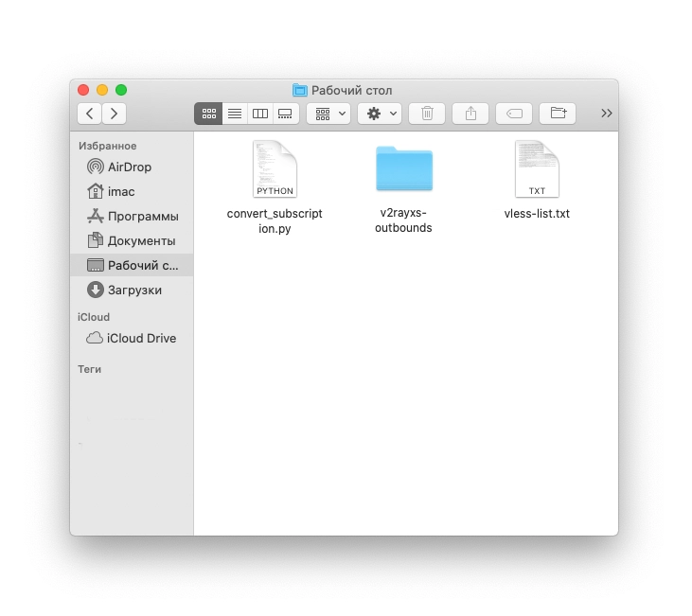The image size is (692, 616).
Task: Close the Finder window
Action: (83, 90)
